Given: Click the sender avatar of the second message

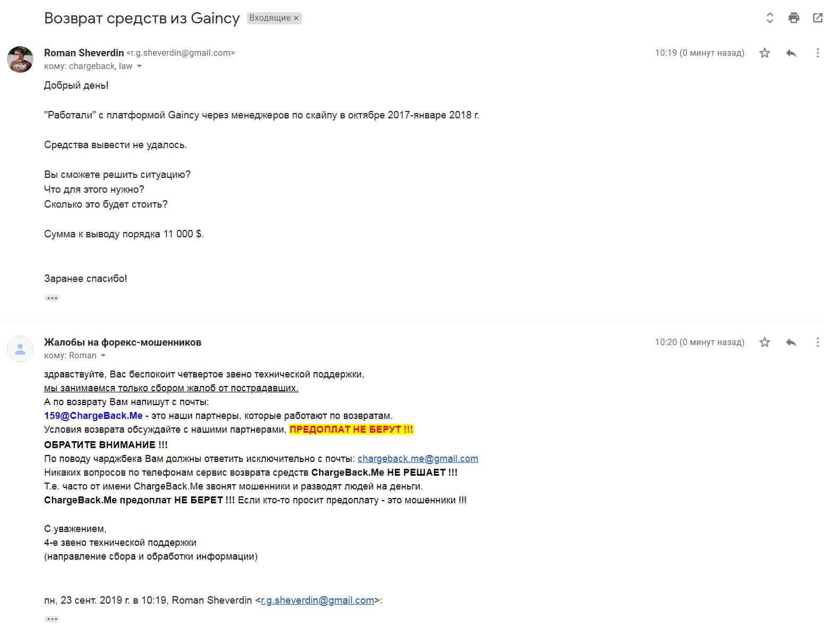Looking at the screenshot, I should pos(20,349).
